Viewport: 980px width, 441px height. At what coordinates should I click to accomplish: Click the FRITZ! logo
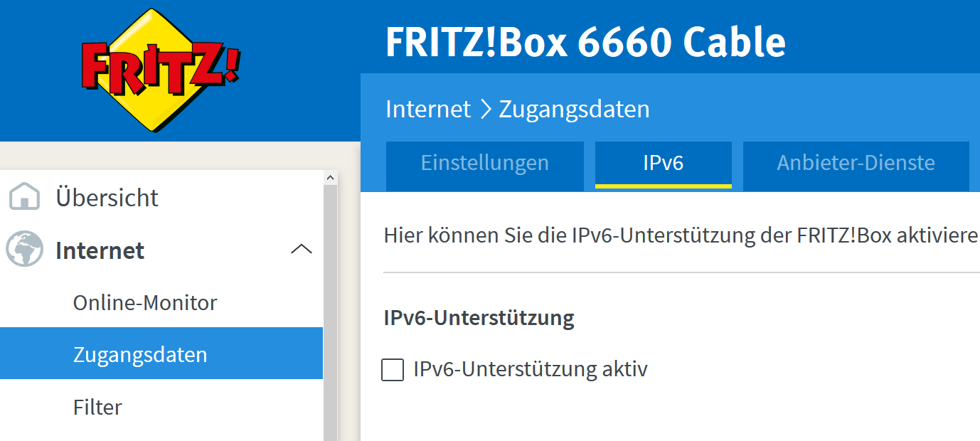[161, 70]
